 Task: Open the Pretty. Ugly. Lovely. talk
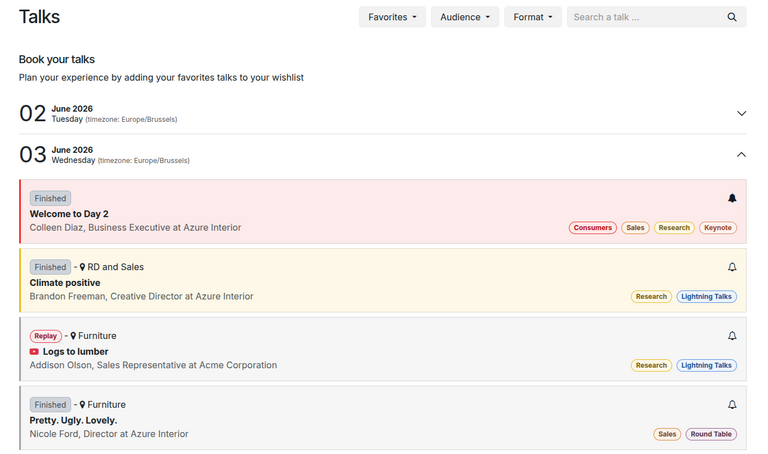coord(73,420)
